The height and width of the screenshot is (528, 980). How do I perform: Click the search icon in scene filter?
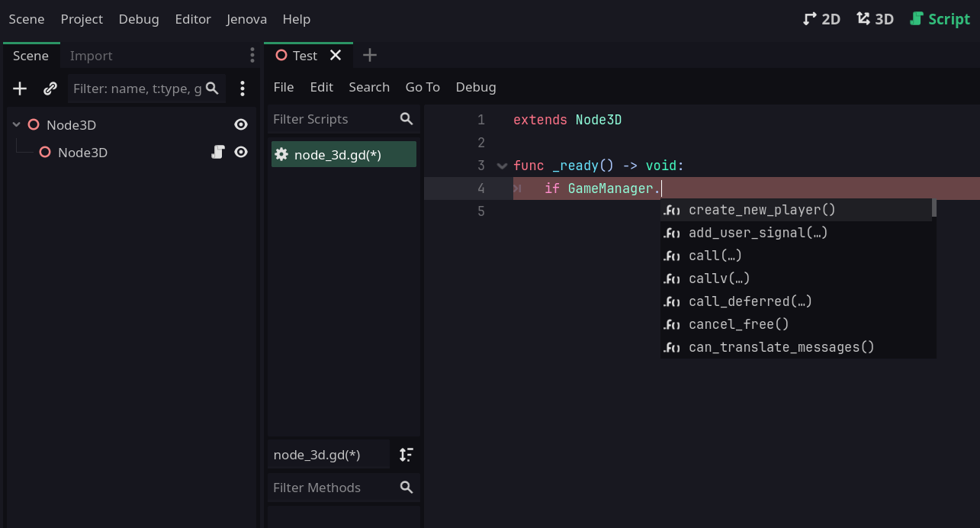tap(212, 89)
